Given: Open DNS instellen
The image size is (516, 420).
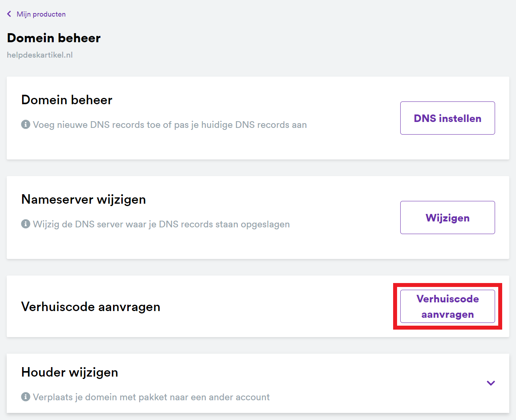Looking at the screenshot, I should [x=447, y=118].
